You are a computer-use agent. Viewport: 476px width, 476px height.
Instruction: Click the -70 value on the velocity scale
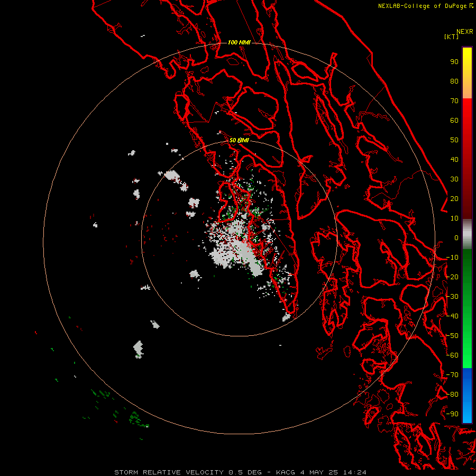[452, 375]
